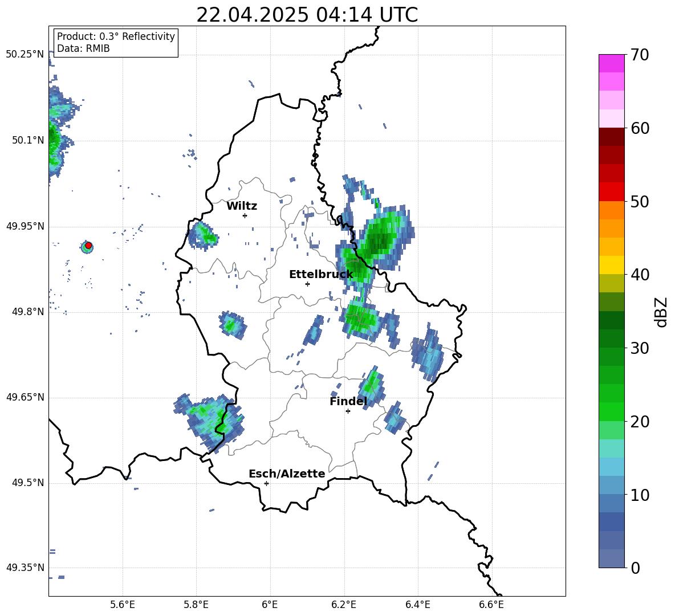
Task: Click the cross marker below Findel
Action: coord(348,411)
